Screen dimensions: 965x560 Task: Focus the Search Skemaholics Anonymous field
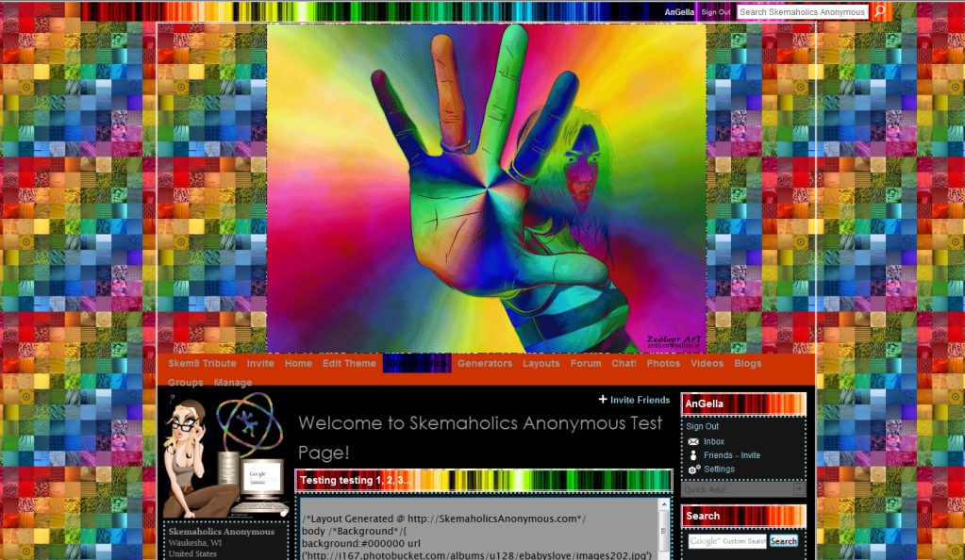tap(802, 11)
